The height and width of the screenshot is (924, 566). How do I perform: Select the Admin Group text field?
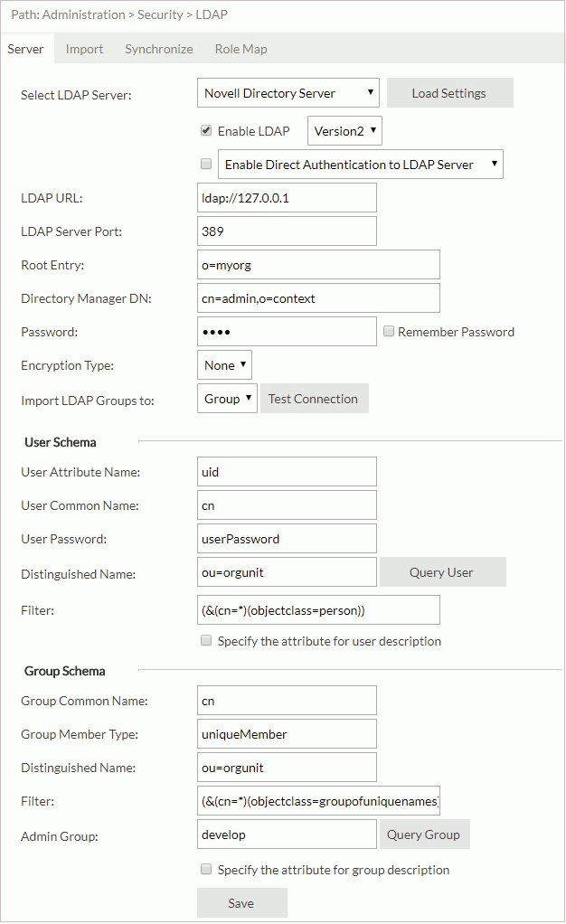pos(287,834)
